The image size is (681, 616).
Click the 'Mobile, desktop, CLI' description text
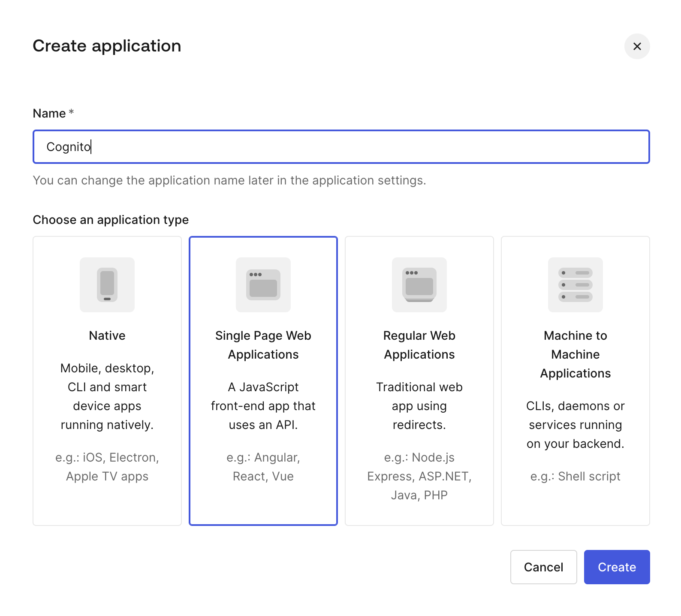coord(107,396)
